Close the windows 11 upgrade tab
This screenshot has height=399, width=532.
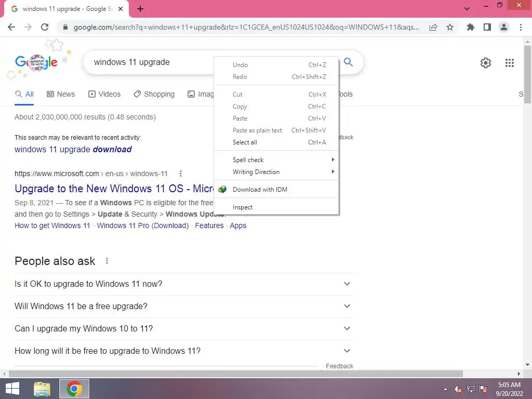coord(121,9)
